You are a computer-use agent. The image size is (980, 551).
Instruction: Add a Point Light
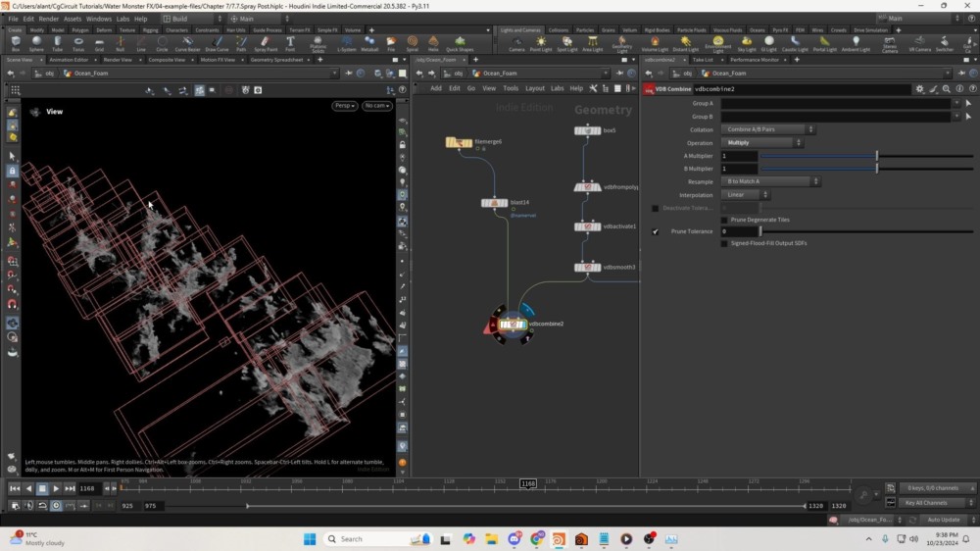(541, 43)
